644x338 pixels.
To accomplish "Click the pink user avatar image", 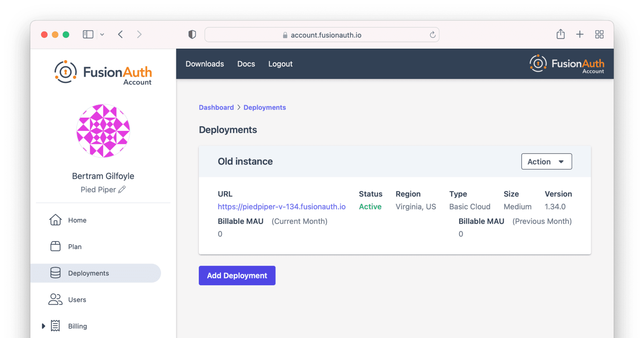I will coord(103,131).
